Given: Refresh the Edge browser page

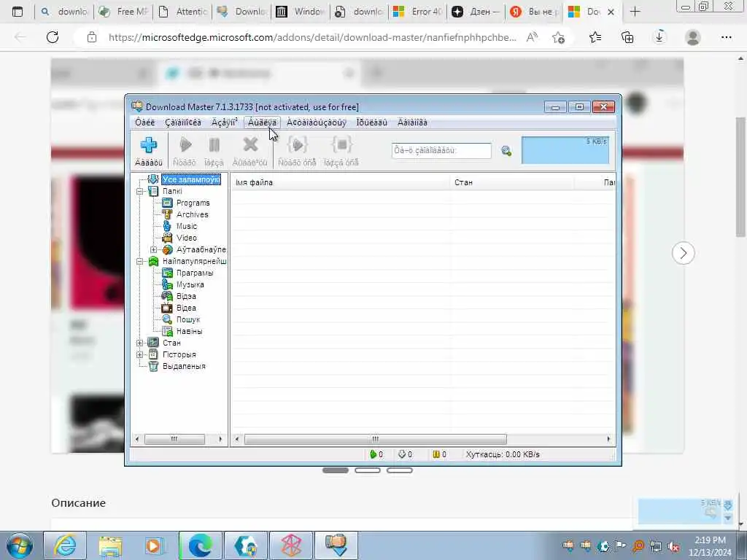Looking at the screenshot, I should pyautogui.click(x=53, y=37).
